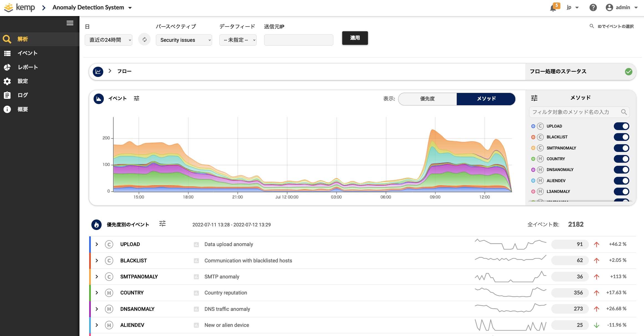
Task: Click the method panel filter icon
Action: (534, 98)
